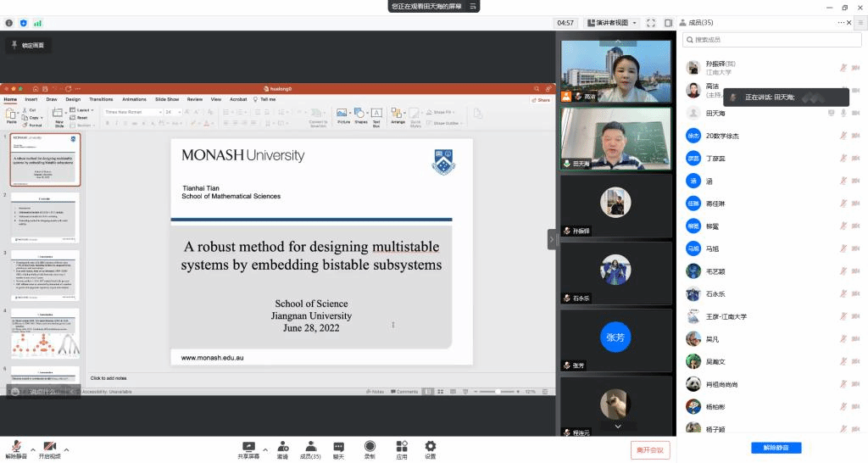This screenshot has width=868, height=463.
Task: Enter full screen mode icon
Action: (x=651, y=23)
